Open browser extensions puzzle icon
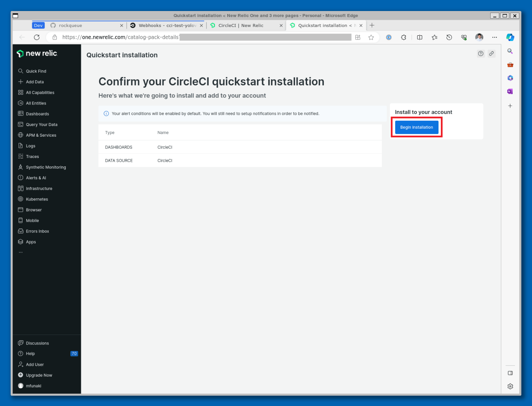 coord(404,37)
